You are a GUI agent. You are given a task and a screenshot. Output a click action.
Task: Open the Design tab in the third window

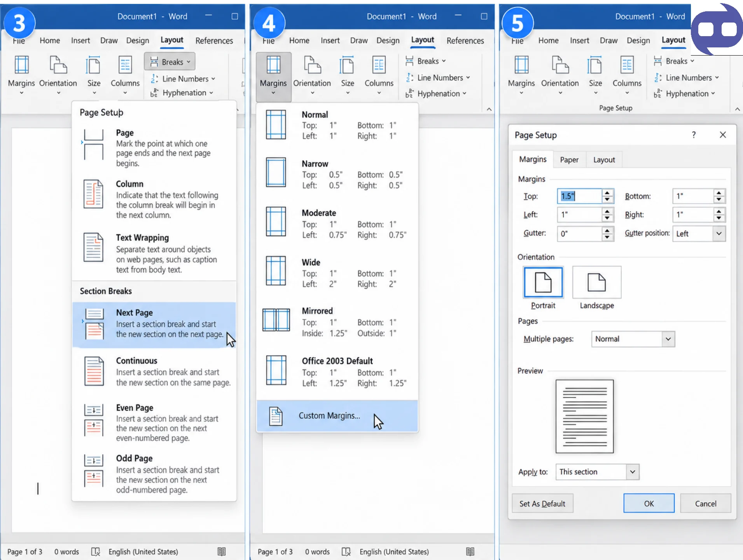(638, 40)
